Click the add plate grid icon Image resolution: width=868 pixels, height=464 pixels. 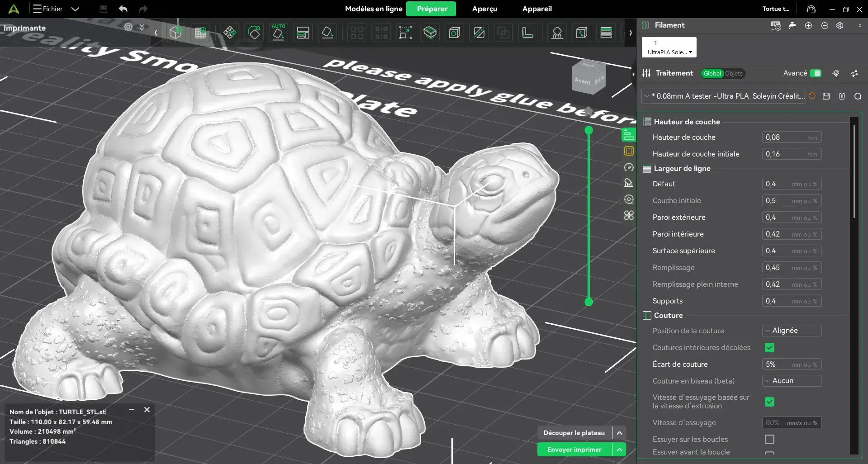(x=200, y=33)
